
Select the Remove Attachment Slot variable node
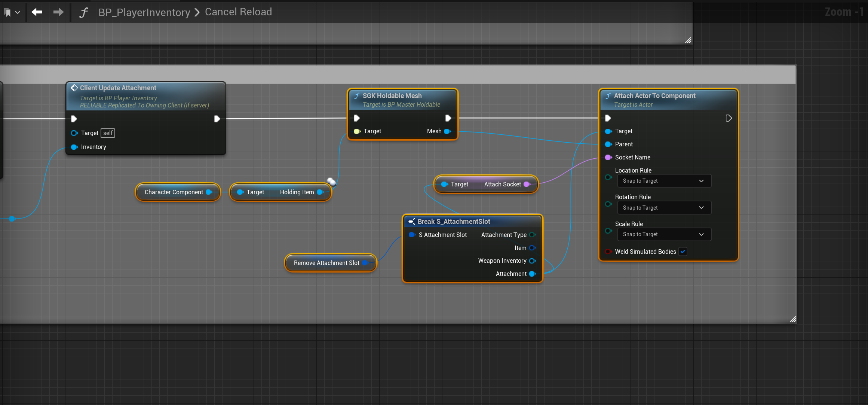tap(326, 263)
